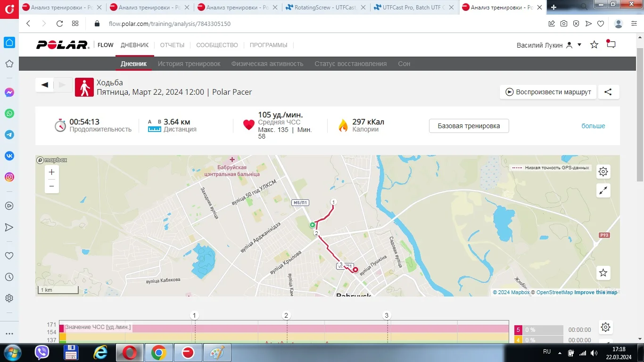Open Speed Dial home in Opera sidebar

(x=9, y=43)
